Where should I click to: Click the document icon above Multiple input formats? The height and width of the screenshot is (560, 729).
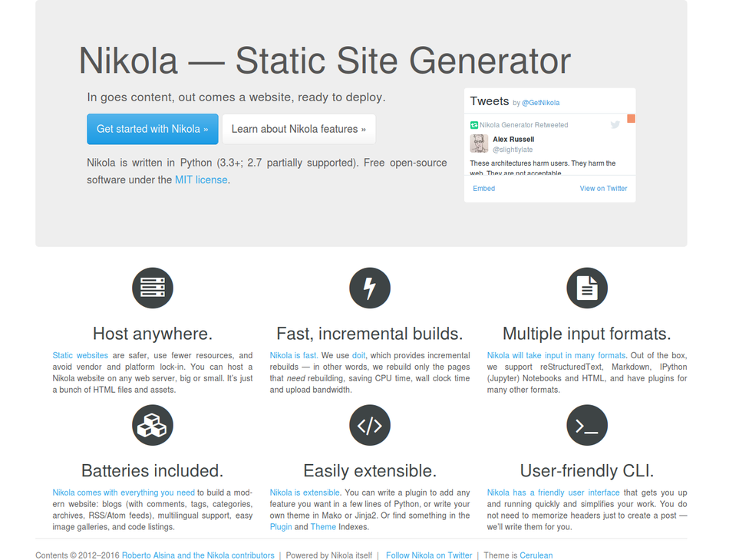[x=587, y=288]
